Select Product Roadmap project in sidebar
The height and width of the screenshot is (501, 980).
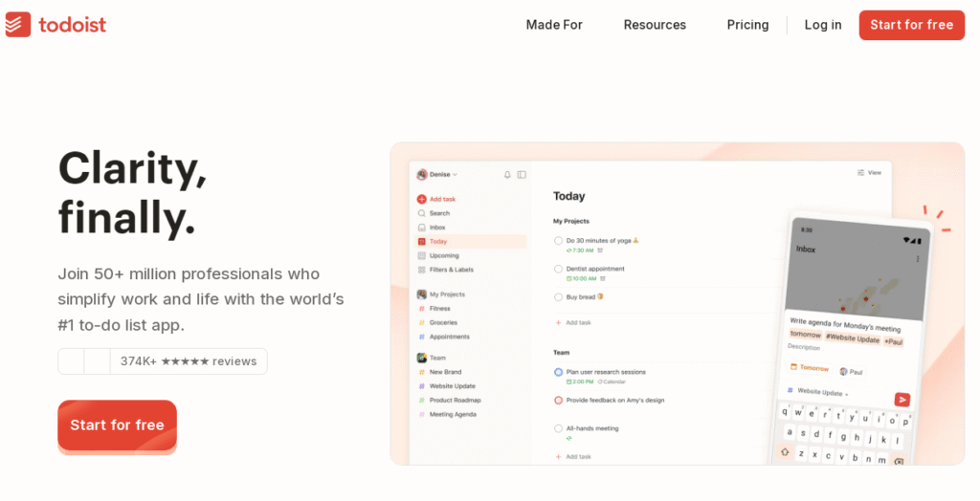coord(455,401)
